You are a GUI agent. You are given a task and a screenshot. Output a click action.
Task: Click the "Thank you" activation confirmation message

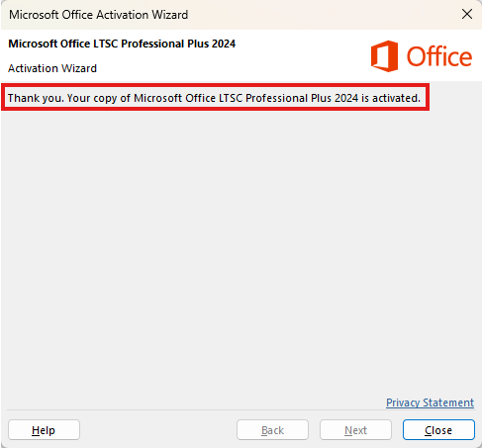tap(214, 98)
